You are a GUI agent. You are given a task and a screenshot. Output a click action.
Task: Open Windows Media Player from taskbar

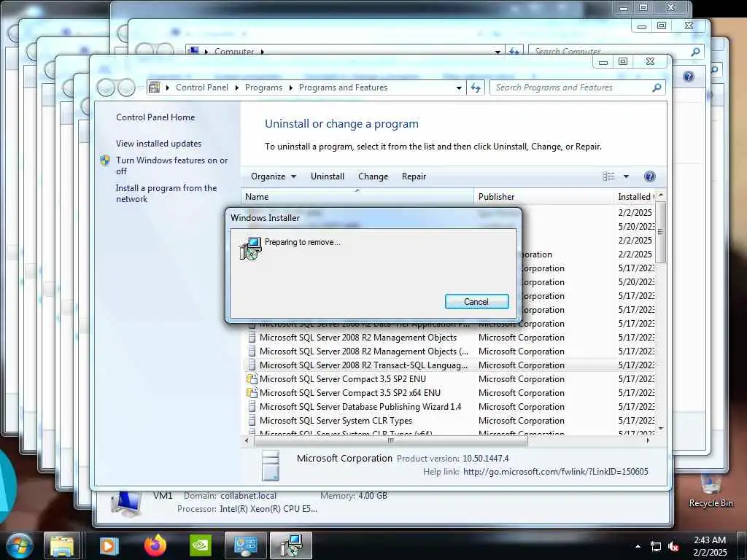coord(108,545)
